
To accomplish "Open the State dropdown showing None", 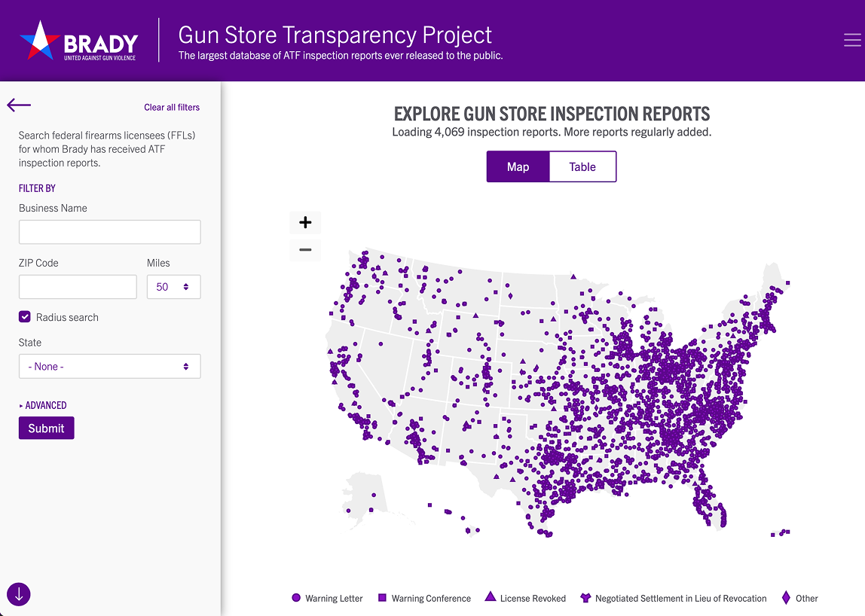I will pos(110,366).
